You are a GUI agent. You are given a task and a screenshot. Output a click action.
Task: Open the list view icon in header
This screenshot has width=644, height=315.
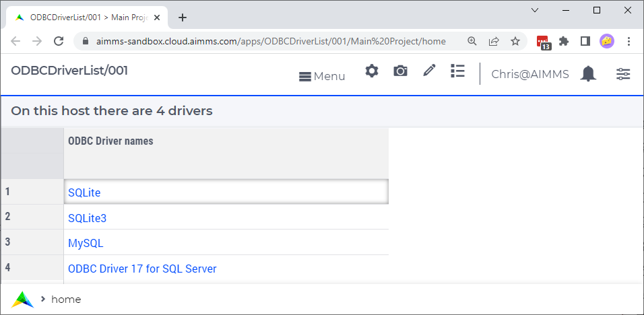click(x=457, y=71)
